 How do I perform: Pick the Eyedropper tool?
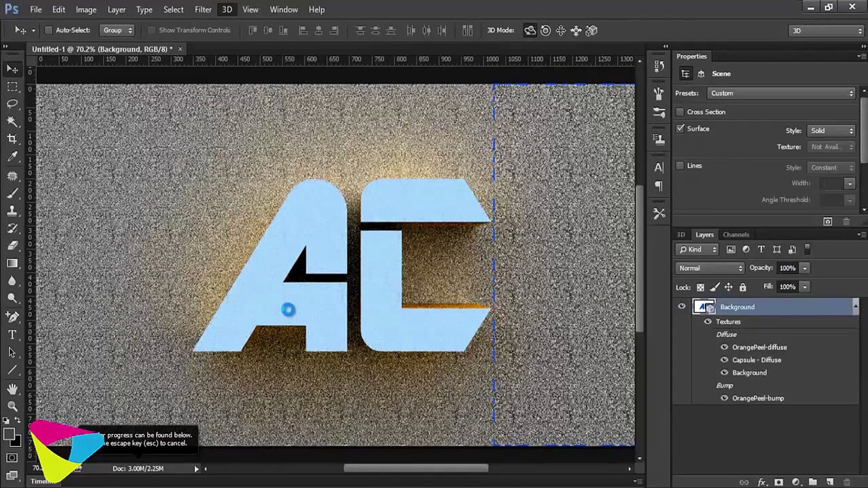pos(12,156)
